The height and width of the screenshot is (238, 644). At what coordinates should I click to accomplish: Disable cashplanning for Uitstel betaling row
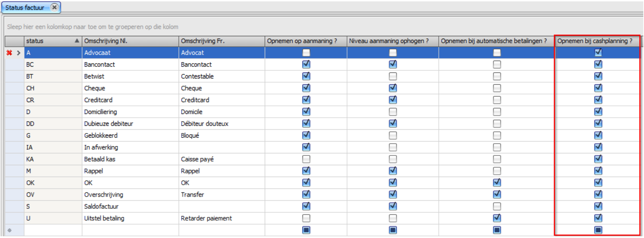[x=598, y=218]
